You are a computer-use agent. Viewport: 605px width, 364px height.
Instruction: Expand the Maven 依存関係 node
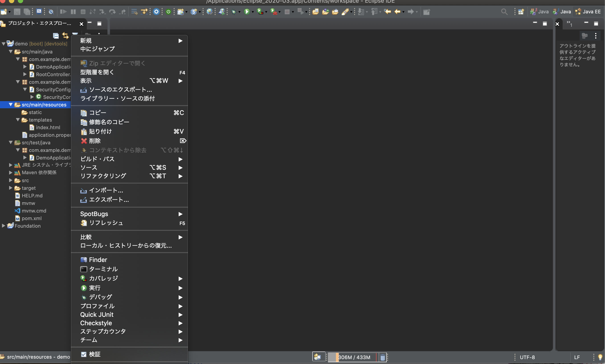point(10,173)
